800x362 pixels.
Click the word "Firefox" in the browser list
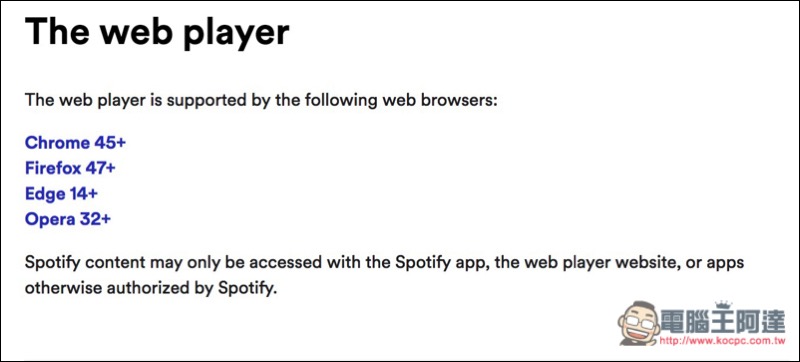pos(53,168)
